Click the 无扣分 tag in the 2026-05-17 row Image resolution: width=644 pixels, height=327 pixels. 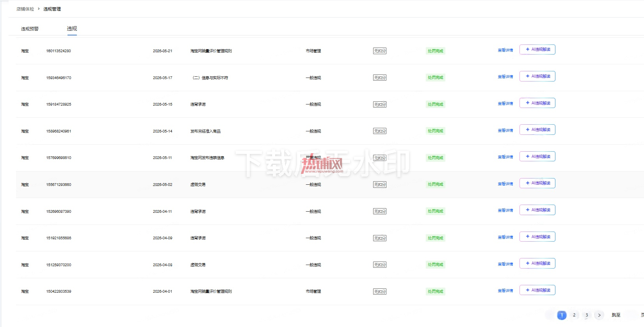[380, 78]
